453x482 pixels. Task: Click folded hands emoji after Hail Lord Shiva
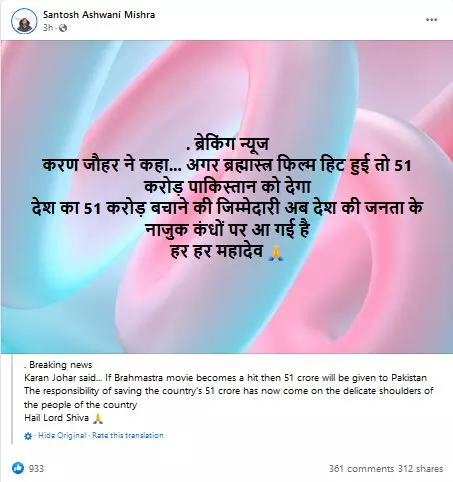click(97, 418)
